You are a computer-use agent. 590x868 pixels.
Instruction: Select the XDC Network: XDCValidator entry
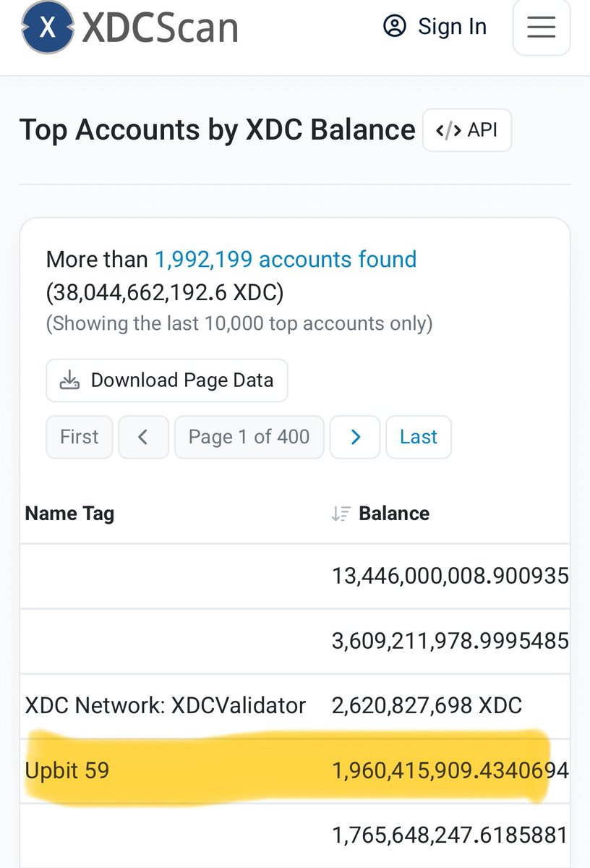pos(166,705)
